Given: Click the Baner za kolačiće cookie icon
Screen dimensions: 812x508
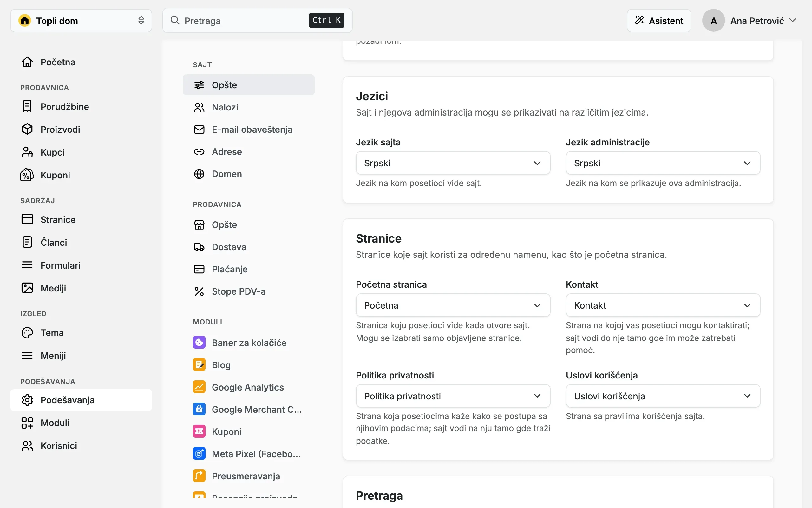Looking at the screenshot, I should pyautogui.click(x=199, y=343).
